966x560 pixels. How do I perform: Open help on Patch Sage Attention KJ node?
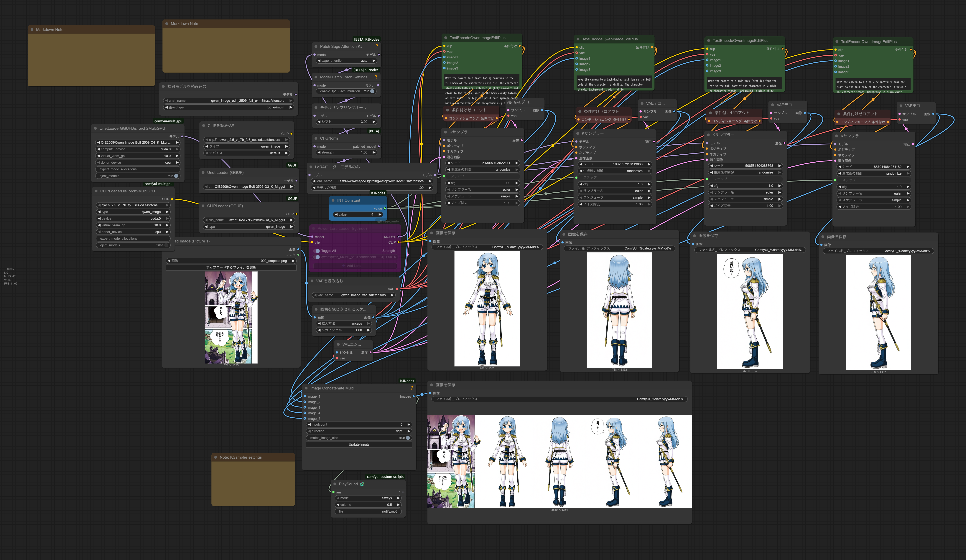pos(377,46)
